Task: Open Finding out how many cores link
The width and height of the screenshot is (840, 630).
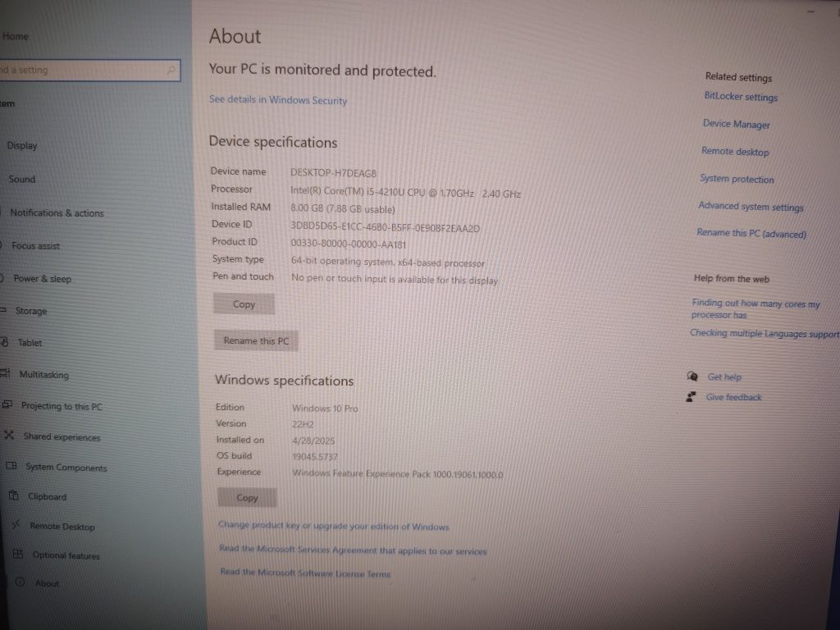Action: [756, 309]
